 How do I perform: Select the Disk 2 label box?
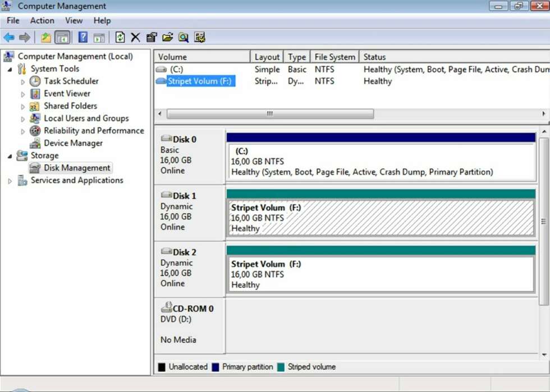(190, 269)
